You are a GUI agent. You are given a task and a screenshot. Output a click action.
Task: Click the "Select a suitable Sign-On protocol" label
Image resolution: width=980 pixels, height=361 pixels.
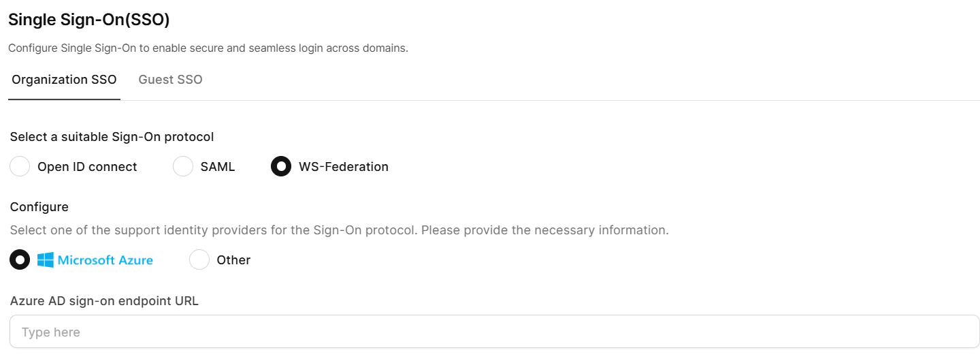click(112, 137)
